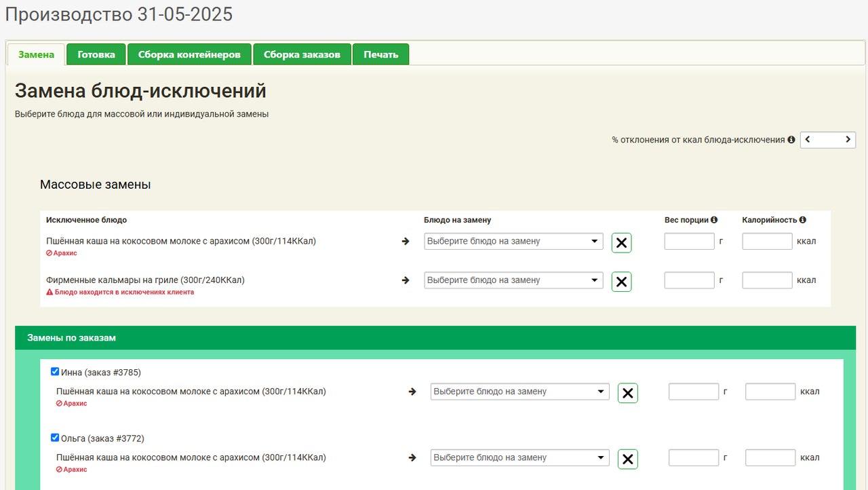This screenshot has width=868, height=490.
Task: Open replacement dropdown for Фирменные кальмары на гриле
Action: point(513,280)
